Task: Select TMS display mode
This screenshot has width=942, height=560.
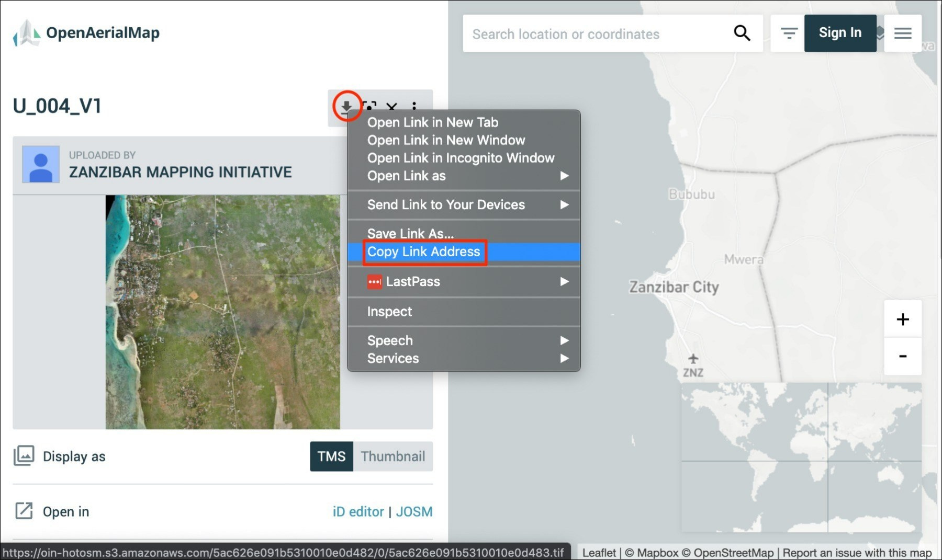Action: click(x=331, y=456)
